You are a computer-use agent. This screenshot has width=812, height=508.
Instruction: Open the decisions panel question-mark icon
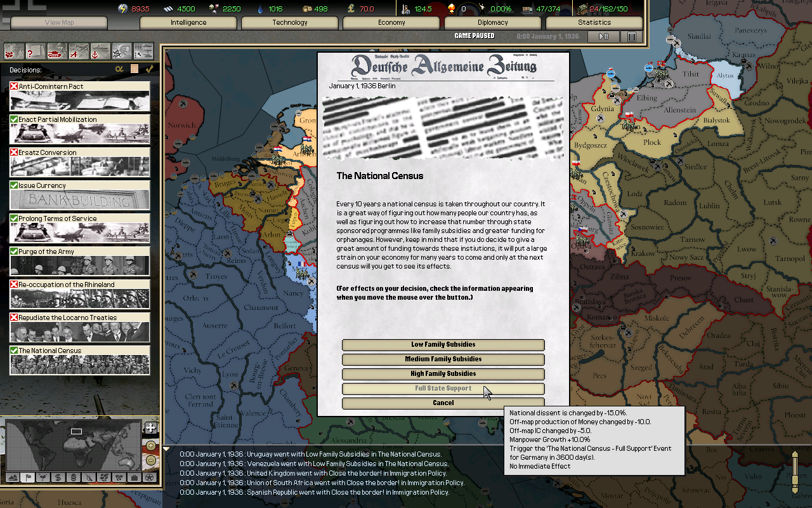(x=36, y=51)
